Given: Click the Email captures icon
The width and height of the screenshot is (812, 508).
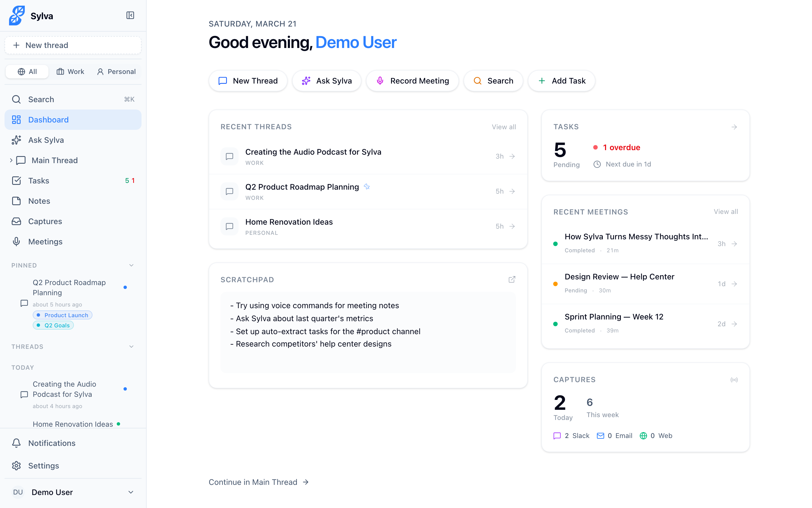Looking at the screenshot, I should tap(601, 436).
